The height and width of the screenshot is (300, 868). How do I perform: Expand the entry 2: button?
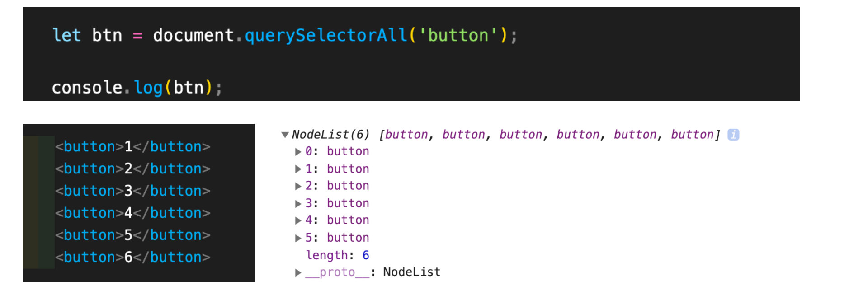coord(298,186)
